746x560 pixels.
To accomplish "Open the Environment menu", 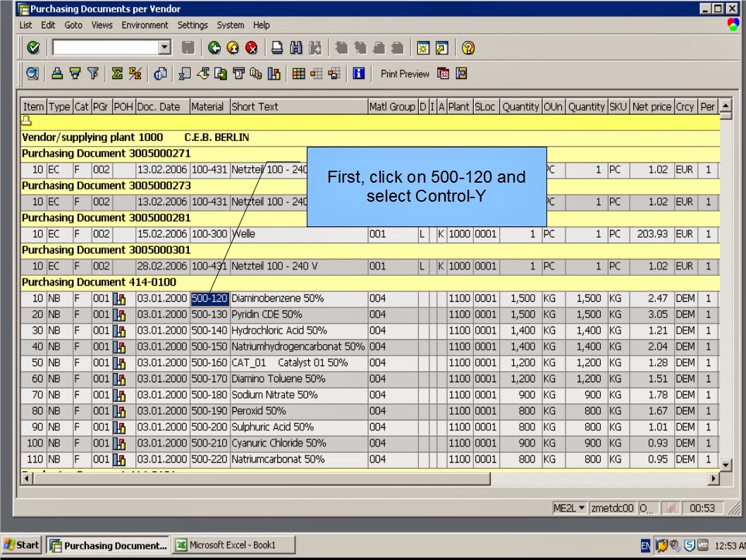I will (x=145, y=25).
